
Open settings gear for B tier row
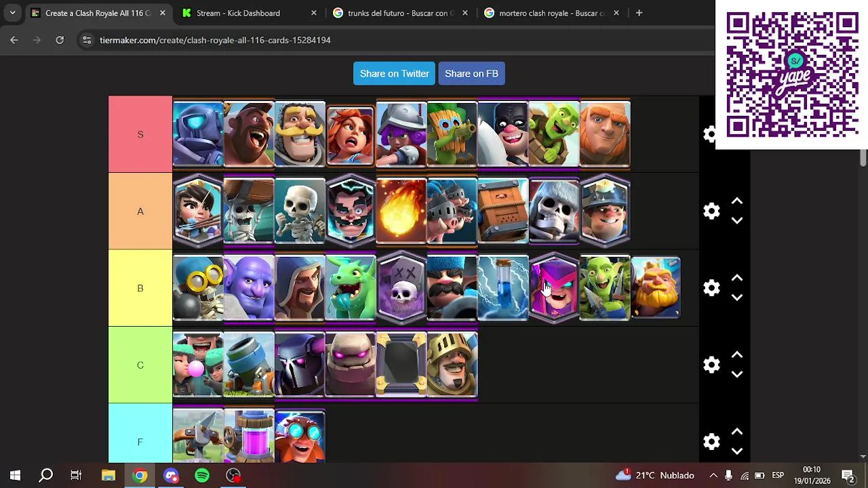tap(711, 288)
